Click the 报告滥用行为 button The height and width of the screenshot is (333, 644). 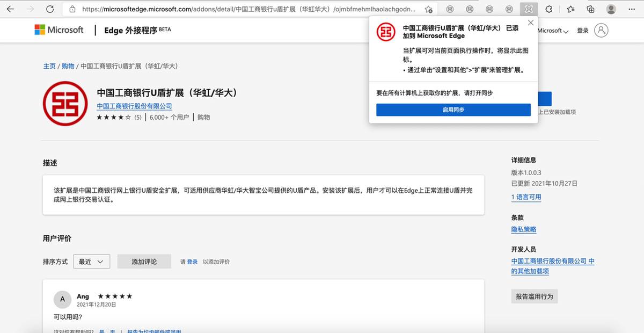click(x=534, y=296)
